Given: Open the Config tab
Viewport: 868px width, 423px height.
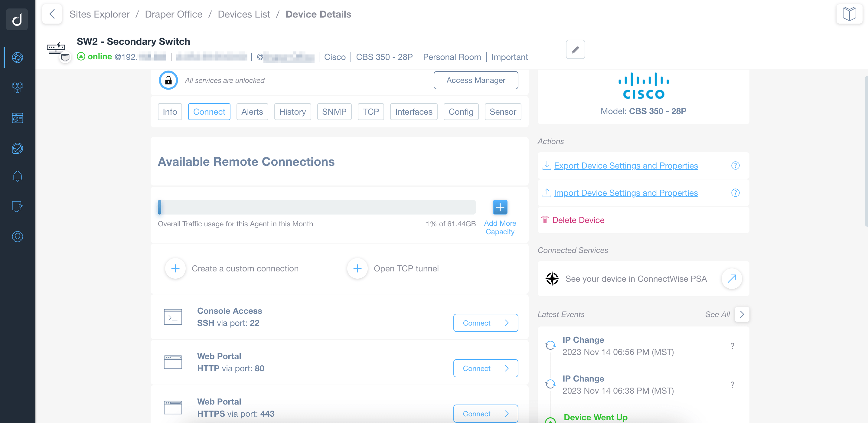Looking at the screenshot, I should coord(461,112).
